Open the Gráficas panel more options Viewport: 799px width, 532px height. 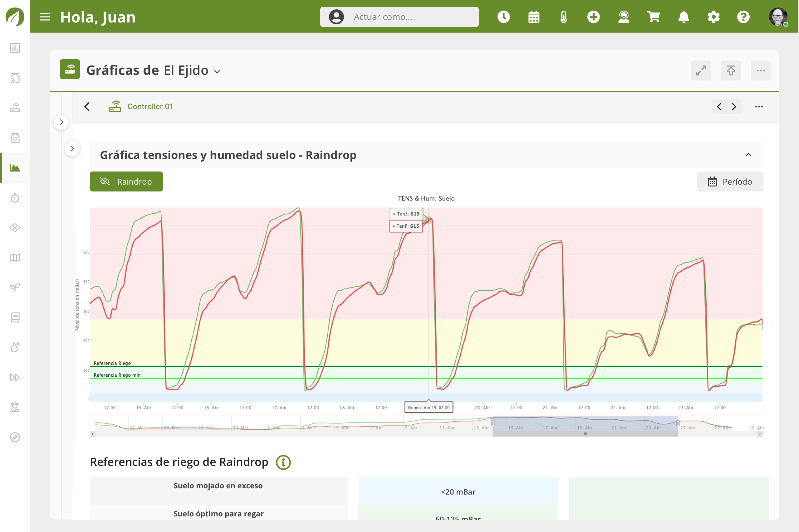tap(761, 70)
